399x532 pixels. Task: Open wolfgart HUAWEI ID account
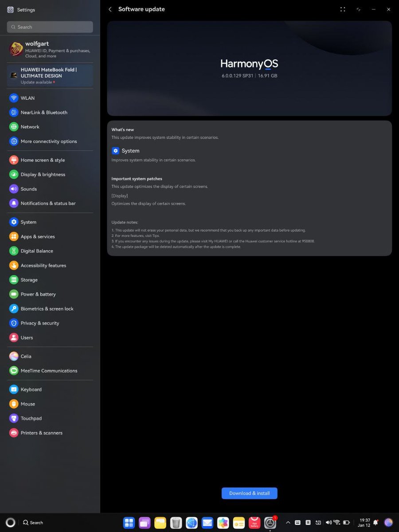[50, 50]
